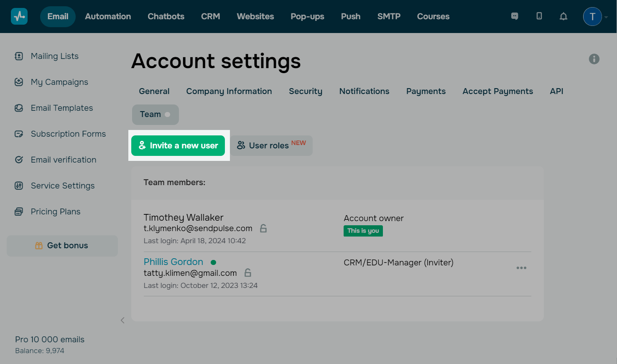Click lock icon next to tatty.klimen email
This screenshot has width=617, height=364.
248,273
